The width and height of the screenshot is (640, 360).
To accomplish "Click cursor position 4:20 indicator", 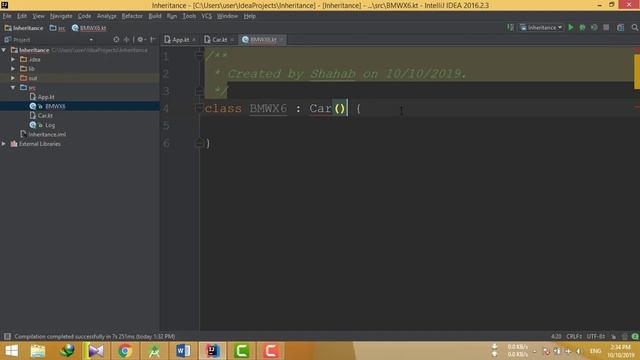I will pyautogui.click(x=556, y=336).
